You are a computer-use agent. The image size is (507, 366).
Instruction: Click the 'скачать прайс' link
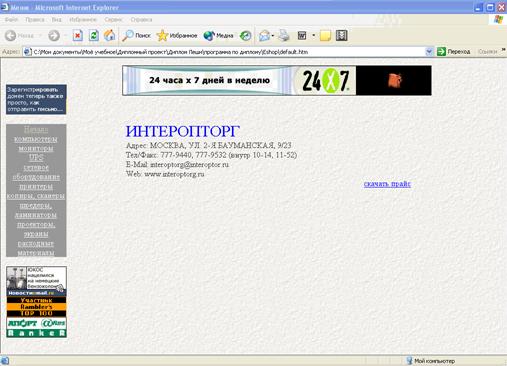point(387,184)
